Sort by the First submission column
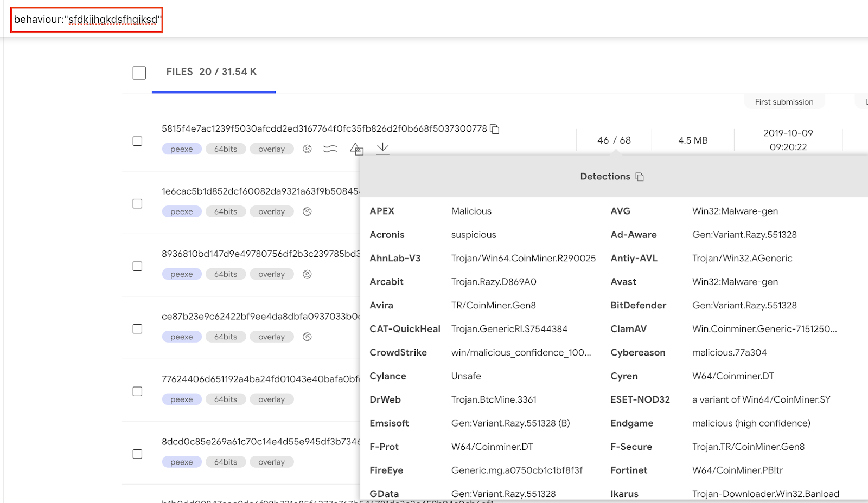Viewport: 868px width, 503px height. pyautogui.click(x=784, y=102)
